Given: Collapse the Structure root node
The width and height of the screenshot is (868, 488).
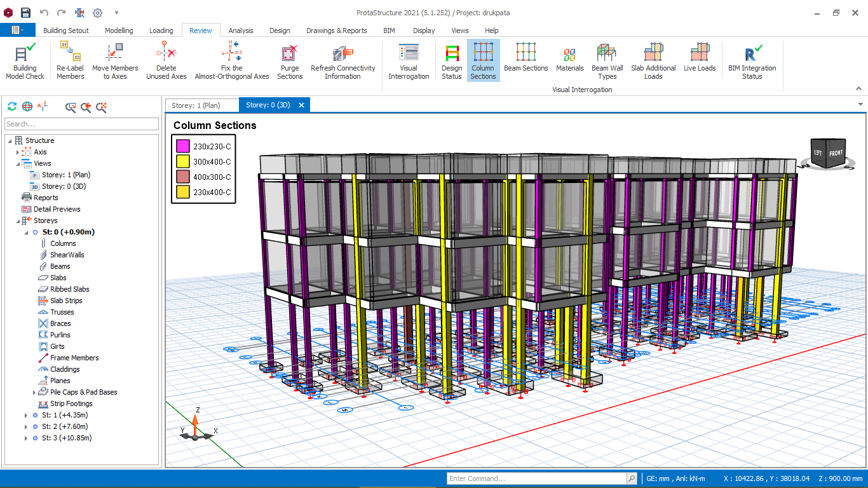Looking at the screenshot, I should 10,140.
